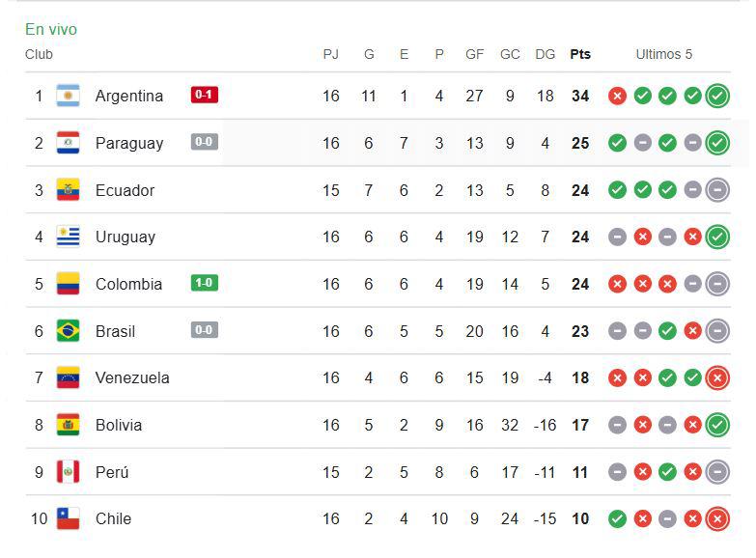Click the Argentina flag icon
Viewport: 756px width, 558px height.
[x=68, y=96]
